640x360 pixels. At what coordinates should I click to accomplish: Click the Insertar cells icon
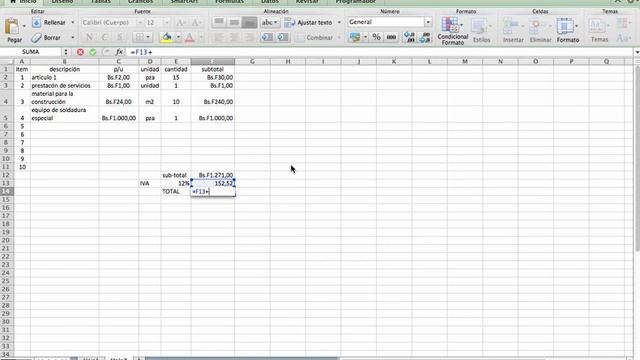pos(513,31)
